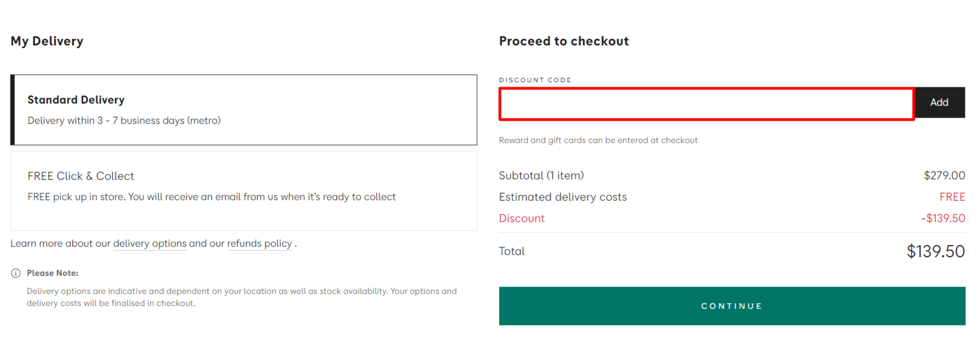The height and width of the screenshot is (338, 980).
Task: Click the Subtotal (1 item) row
Action: [x=541, y=175]
